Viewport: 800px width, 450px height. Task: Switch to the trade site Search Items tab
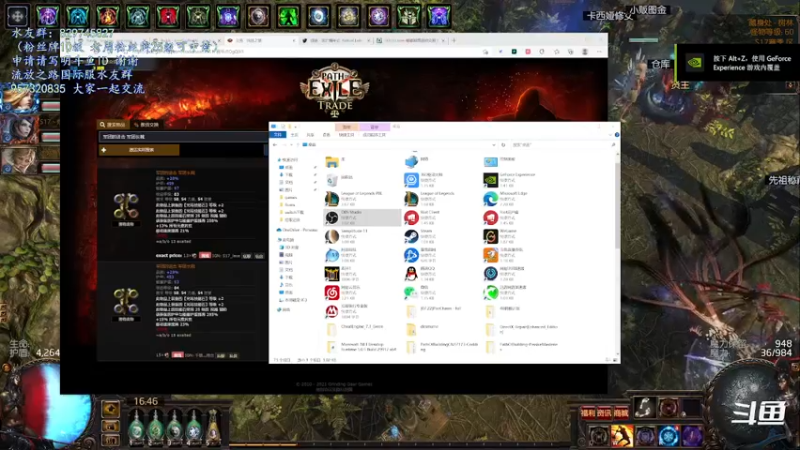click(x=113, y=124)
